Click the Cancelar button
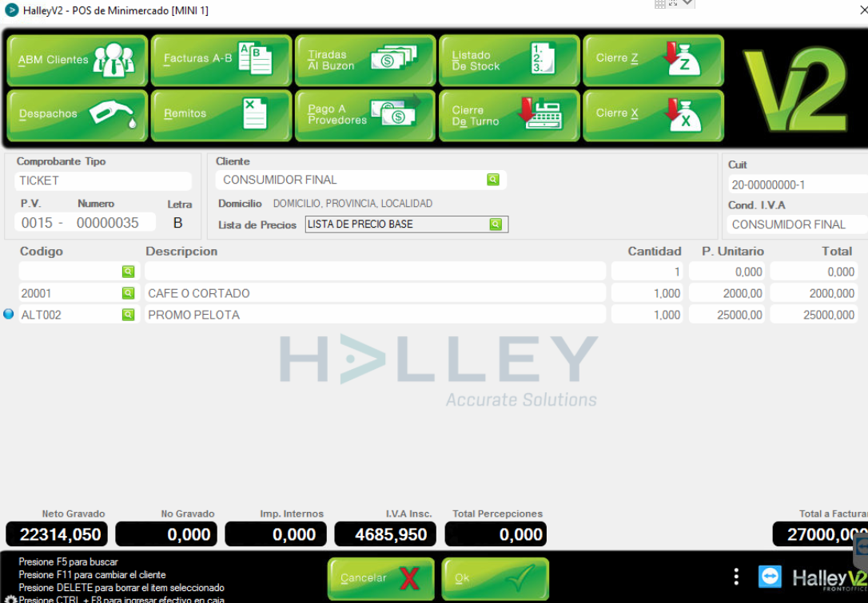Screen dimensions: 868x603 click(x=381, y=579)
